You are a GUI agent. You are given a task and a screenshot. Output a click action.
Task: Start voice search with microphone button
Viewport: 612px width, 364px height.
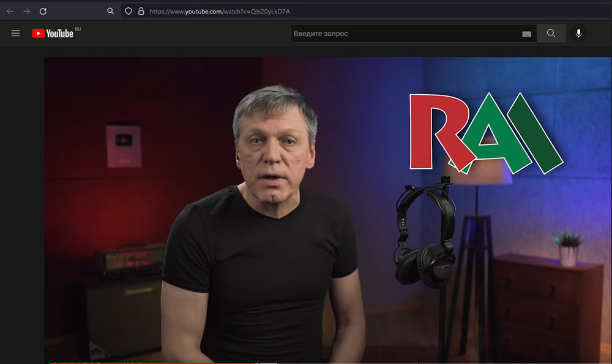click(x=578, y=34)
